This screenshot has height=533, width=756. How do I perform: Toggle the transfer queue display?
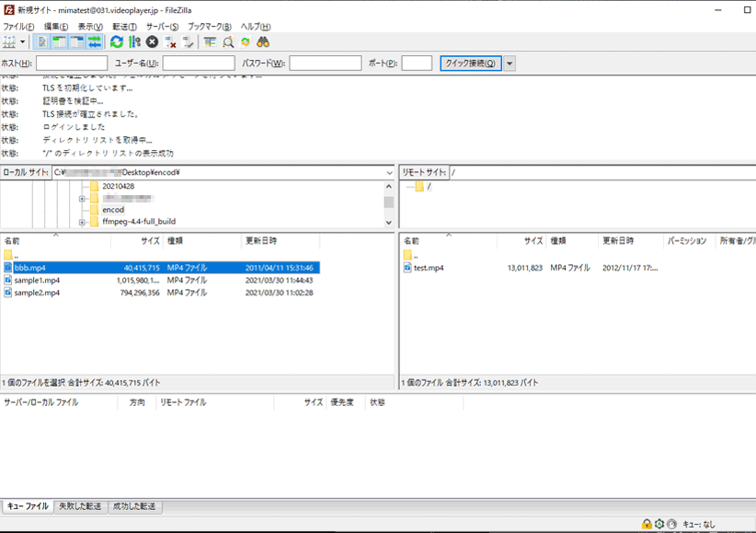click(95, 42)
